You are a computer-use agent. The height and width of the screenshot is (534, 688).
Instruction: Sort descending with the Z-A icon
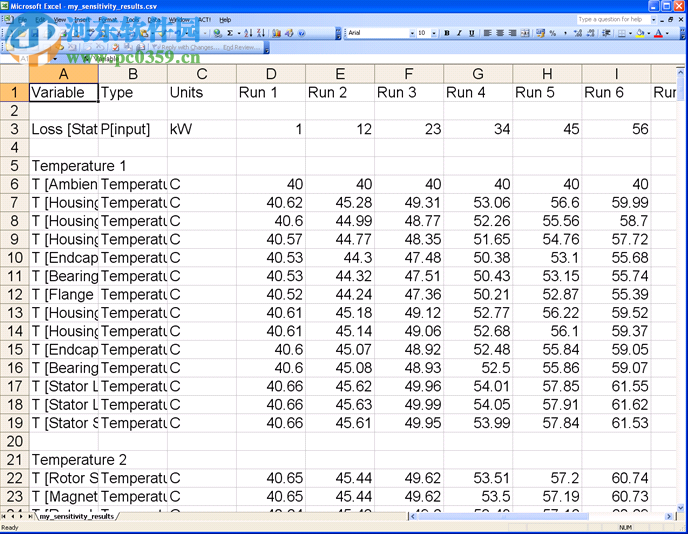261,33
